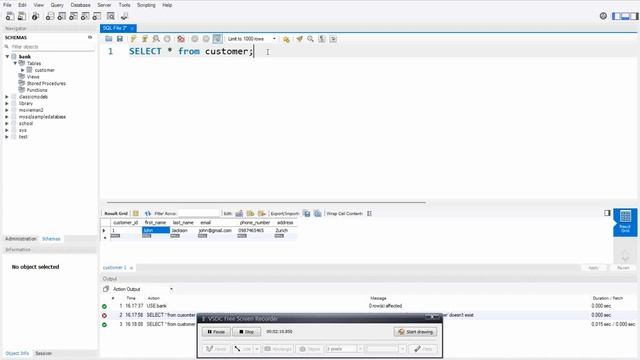Screen dimensions: 640x360
Task: Open the File menu
Action: (x=7, y=5)
